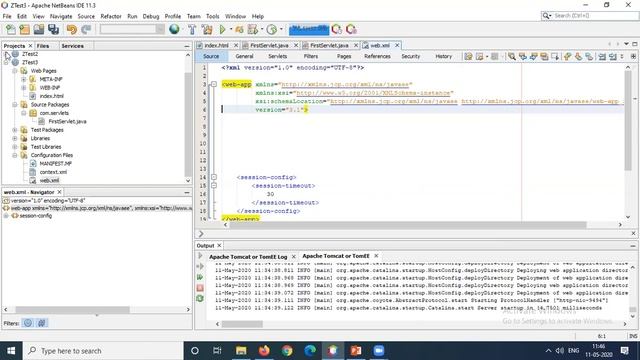Screen dimensions: 640x360
Task: Expand the WEB-INF folder node
Action: click(x=24, y=88)
